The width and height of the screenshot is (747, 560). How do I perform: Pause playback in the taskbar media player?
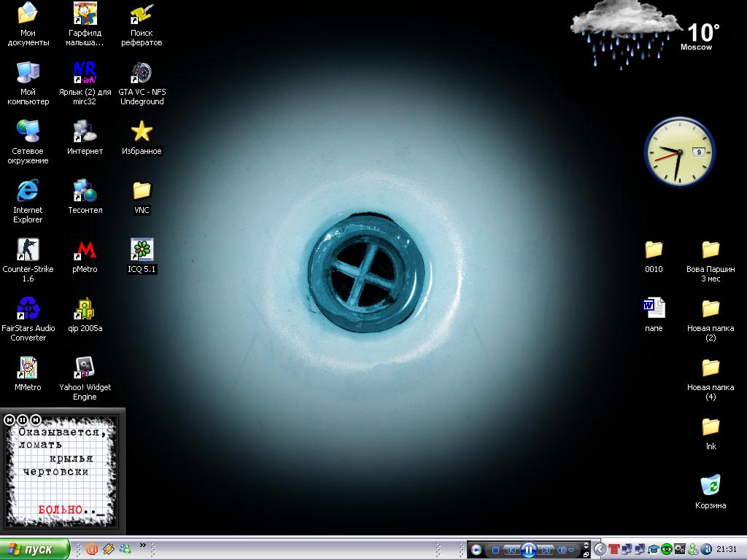coord(529,550)
